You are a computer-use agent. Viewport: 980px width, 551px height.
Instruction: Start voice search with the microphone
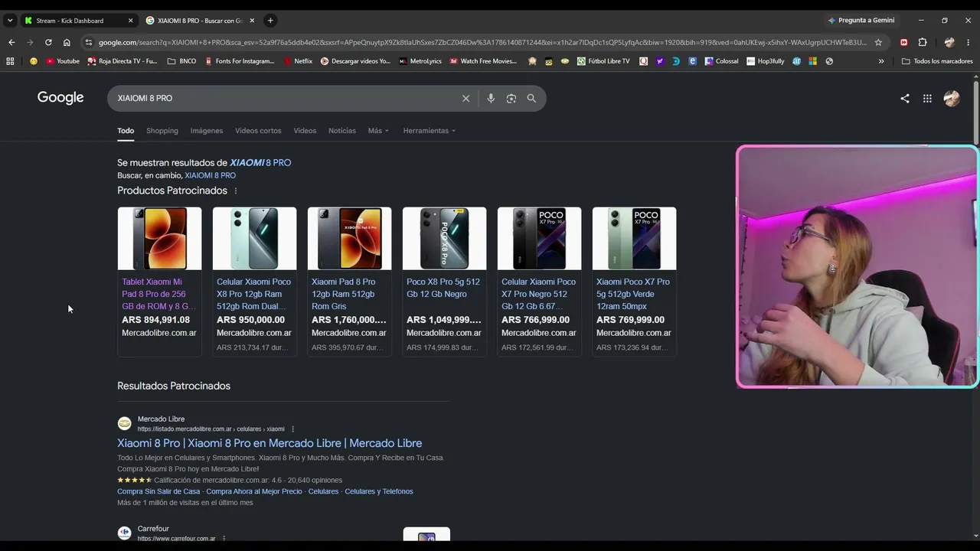(491, 98)
